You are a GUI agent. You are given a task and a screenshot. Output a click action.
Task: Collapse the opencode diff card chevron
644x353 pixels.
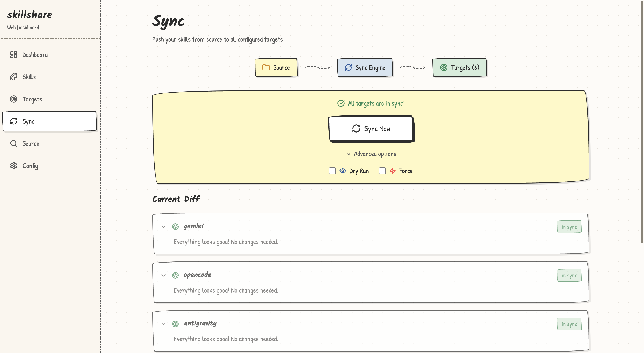pyautogui.click(x=163, y=275)
